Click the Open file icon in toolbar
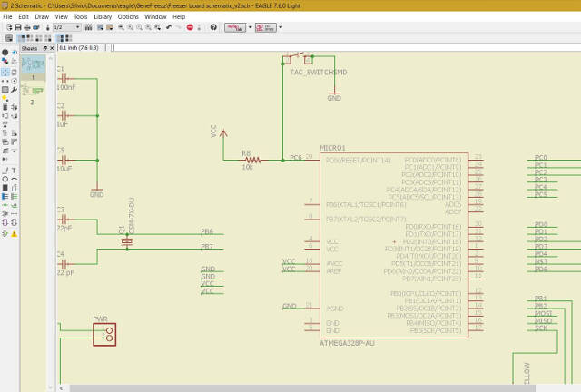Image resolution: width=581 pixels, height=392 pixels. (7, 27)
